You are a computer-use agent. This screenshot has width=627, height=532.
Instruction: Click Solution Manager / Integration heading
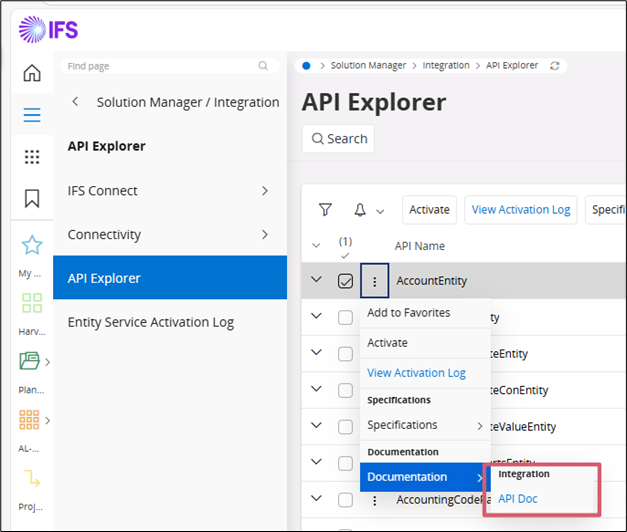coord(188,102)
